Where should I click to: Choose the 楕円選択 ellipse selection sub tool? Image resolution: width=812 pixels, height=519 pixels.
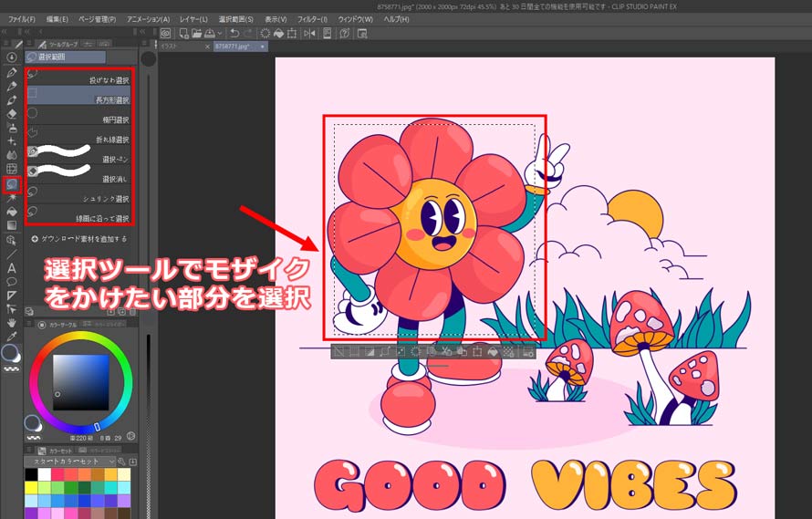(78, 116)
